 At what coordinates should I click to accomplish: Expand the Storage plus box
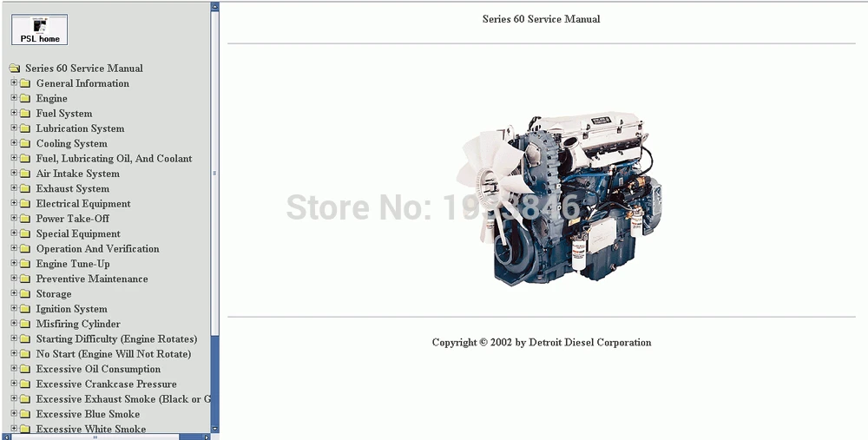coord(14,292)
